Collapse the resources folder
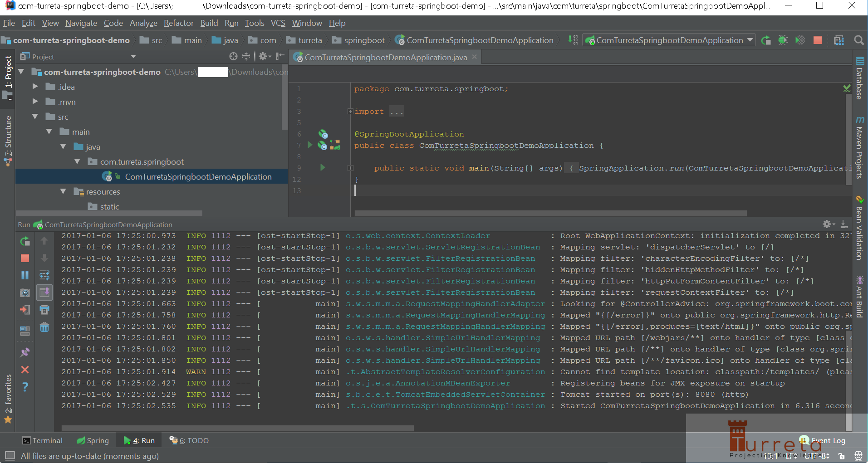Viewport: 868px width, 463px height. tap(63, 191)
